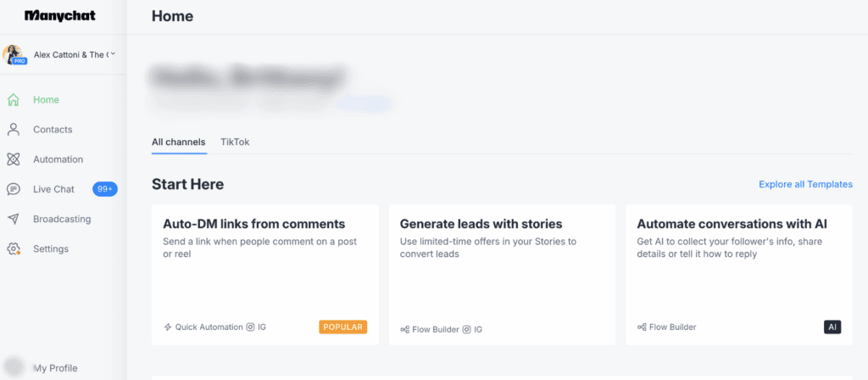Open the Explore all Templates link
868x380 pixels.
coord(805,184)
